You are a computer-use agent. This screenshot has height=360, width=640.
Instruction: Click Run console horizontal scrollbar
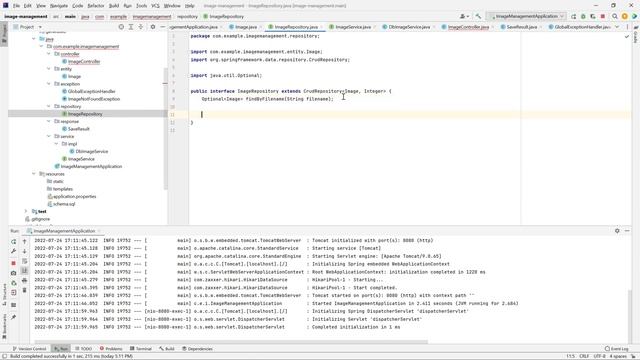tap(231, 342)
